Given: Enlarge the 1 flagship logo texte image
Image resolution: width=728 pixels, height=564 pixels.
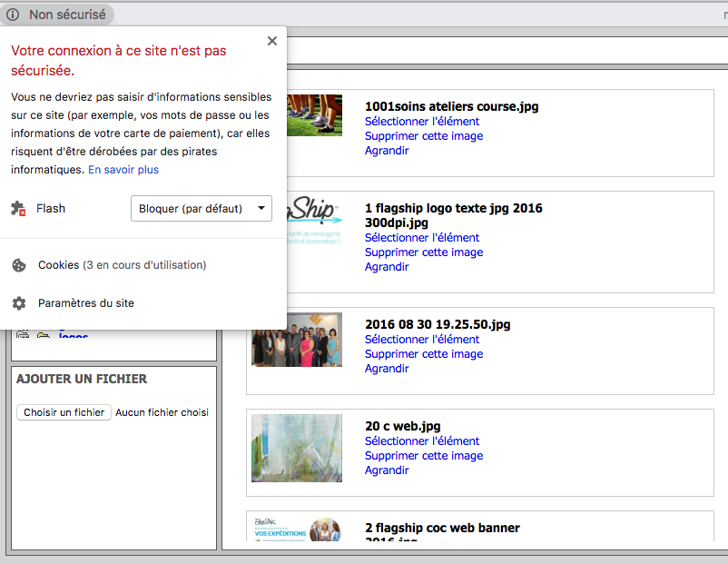Looking at the screenshot, I should coord(387,267).
